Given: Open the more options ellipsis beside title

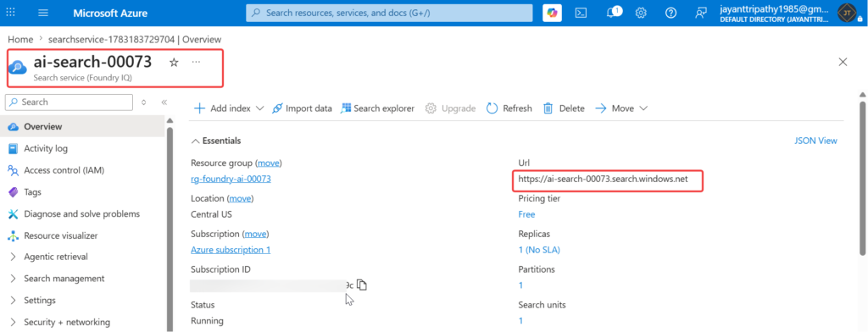Looking at the screenshot, I should click(196, 62).
